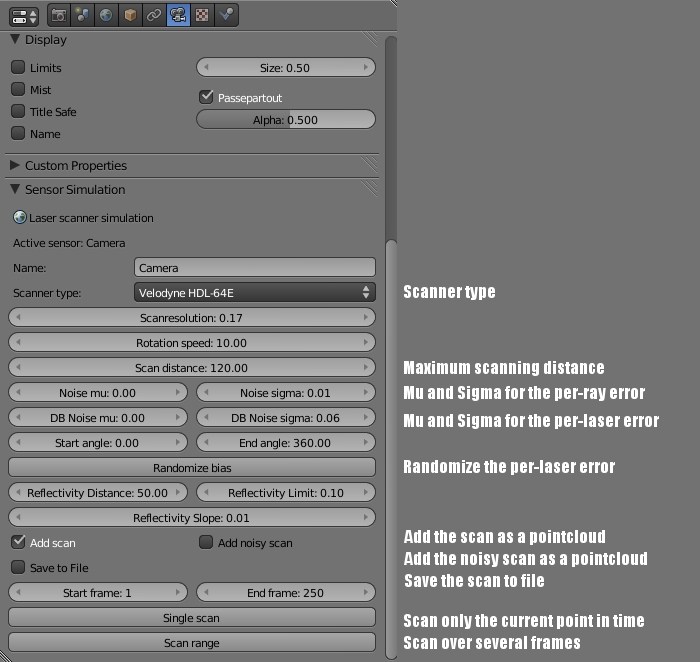700x662 pixels.
Task: Click the Name field containing Camera
Action: (x=254, y=267)
